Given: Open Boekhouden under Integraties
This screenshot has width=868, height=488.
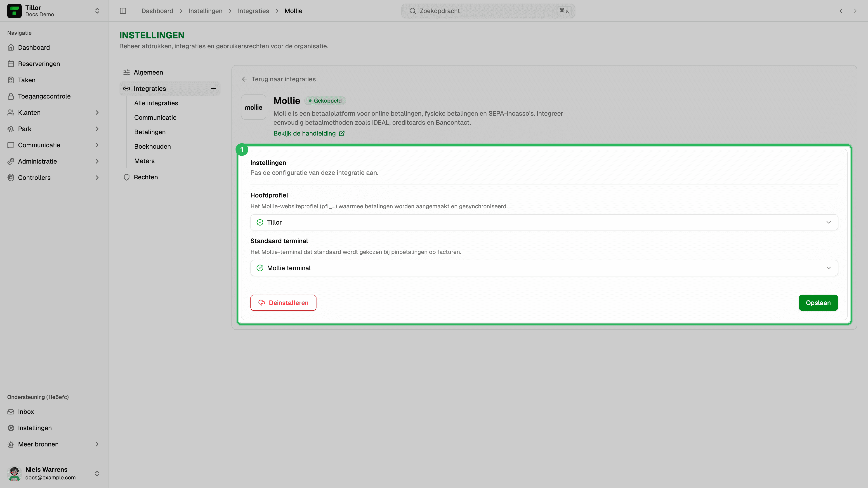Looking at the screenshot, I should [152, 146].
